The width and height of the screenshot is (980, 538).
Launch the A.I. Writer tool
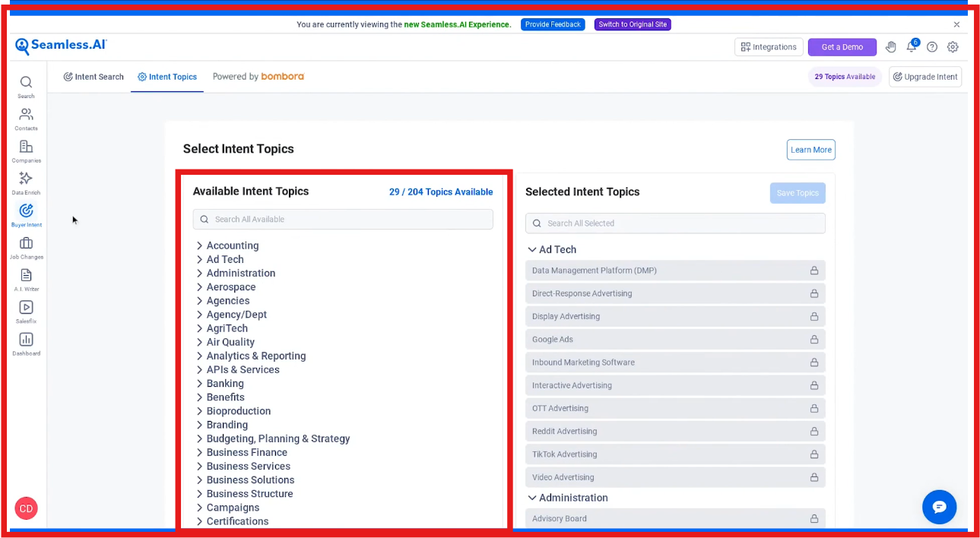tap(26, 276)
